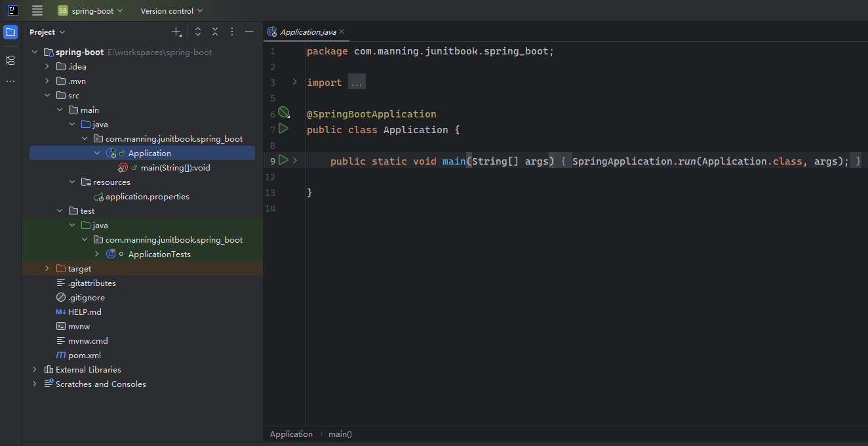Click Collapse All in Project panel

pyautogui.click(x=215, y=31)
